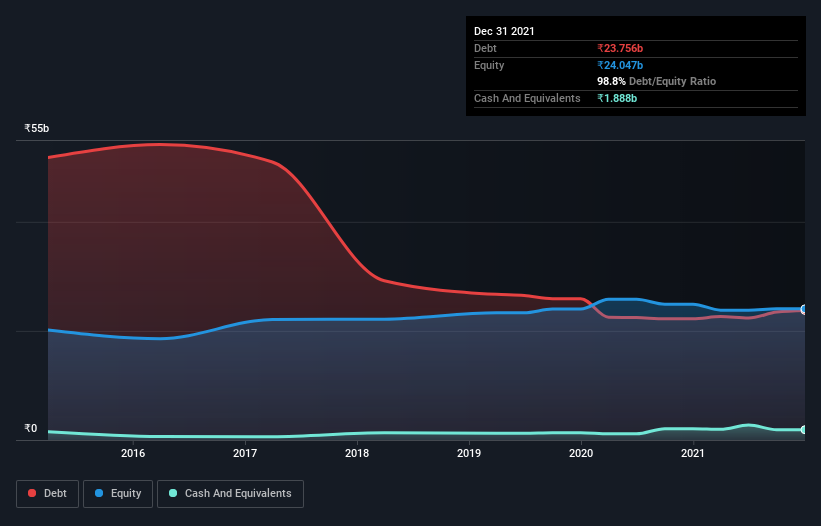Click the 2019 x-axis label

469,453
